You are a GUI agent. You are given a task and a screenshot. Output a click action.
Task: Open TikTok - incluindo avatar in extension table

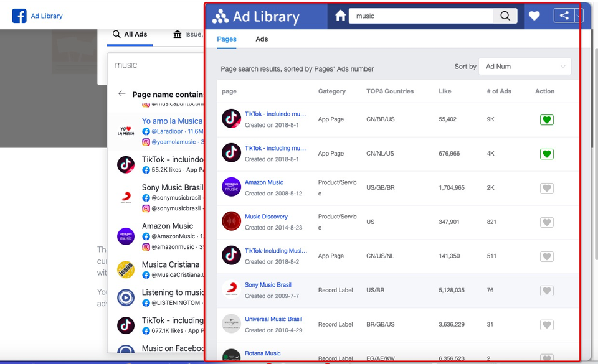231,119
